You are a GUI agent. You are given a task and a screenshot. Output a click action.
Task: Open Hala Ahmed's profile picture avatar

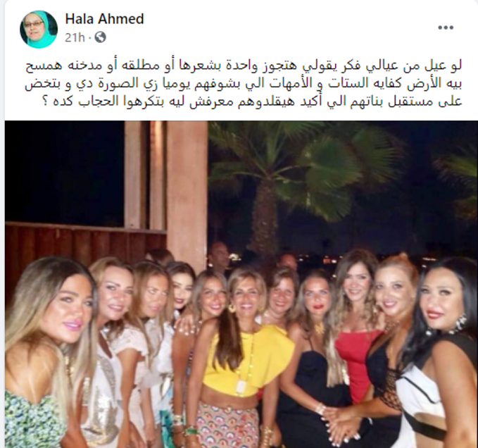pyautogui.click(x=39, y=29)
